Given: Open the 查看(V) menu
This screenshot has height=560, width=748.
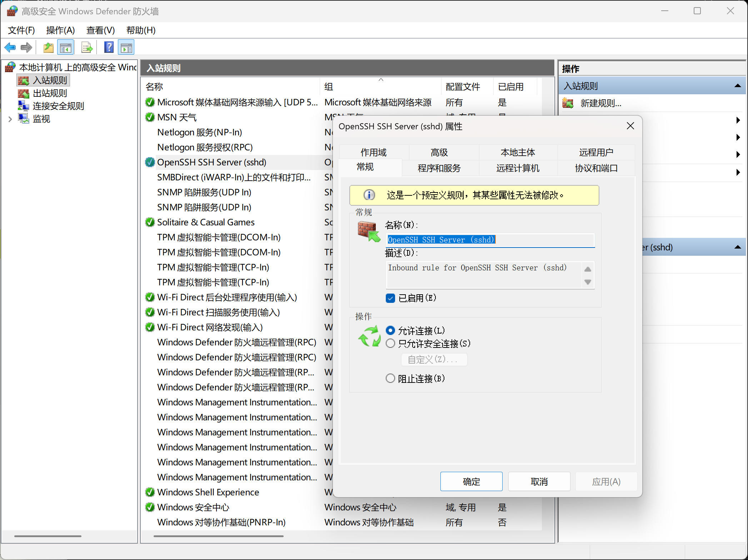Looking at the screenshot, I should tap(100, 30).
